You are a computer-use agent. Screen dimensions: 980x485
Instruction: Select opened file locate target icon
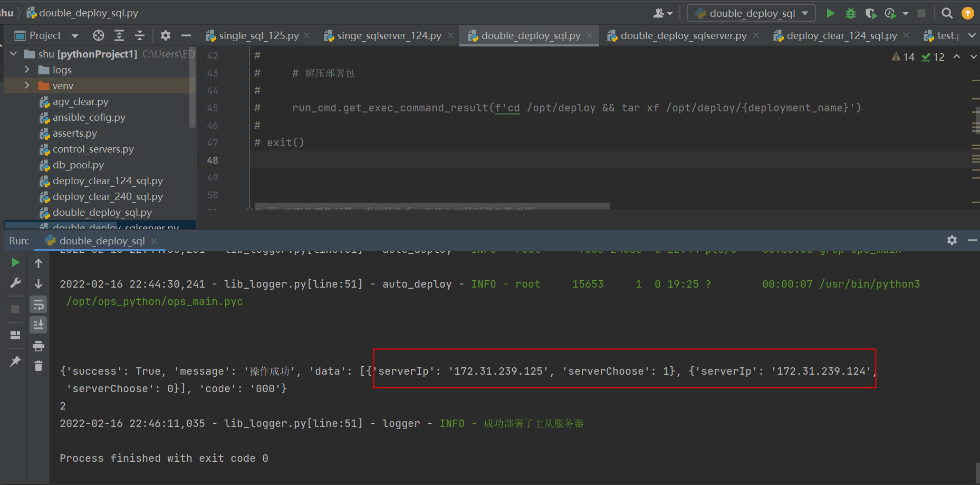point(99,35)
